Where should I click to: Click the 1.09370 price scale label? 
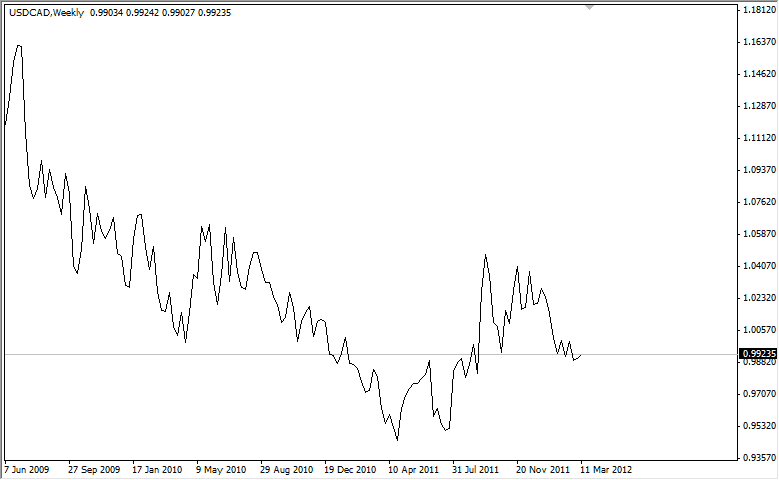759,170
